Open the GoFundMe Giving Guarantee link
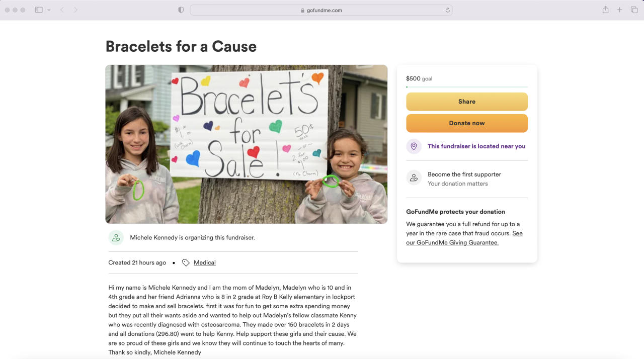The width and height of the screenshot is (644, 359). tap(452, 242)
